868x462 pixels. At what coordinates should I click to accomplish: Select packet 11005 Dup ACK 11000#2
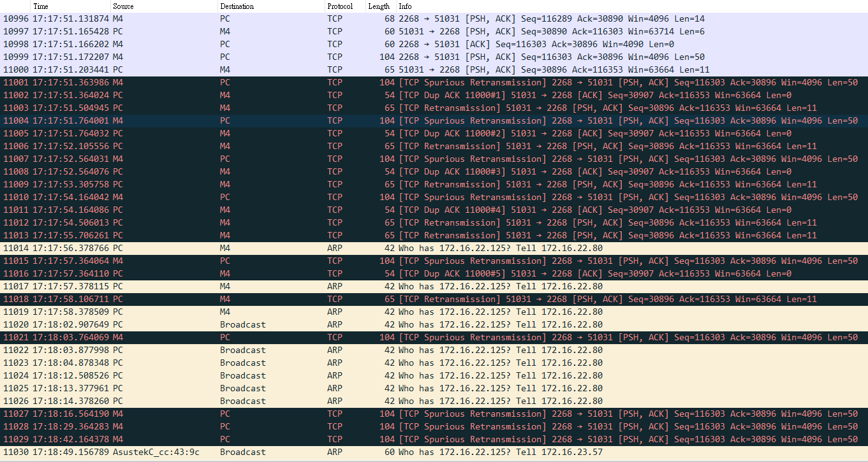tap(434, 134)
